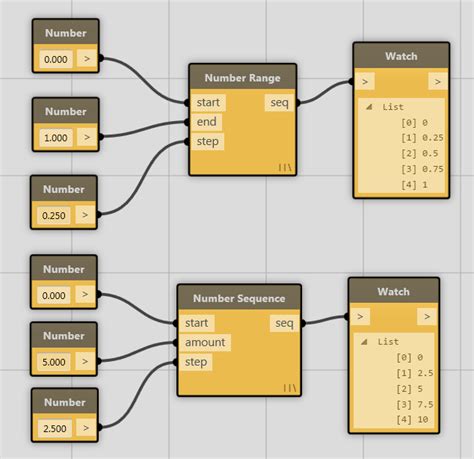Select list item [1] 2.5
Screen dimensions: 474x459
point(415,373)
